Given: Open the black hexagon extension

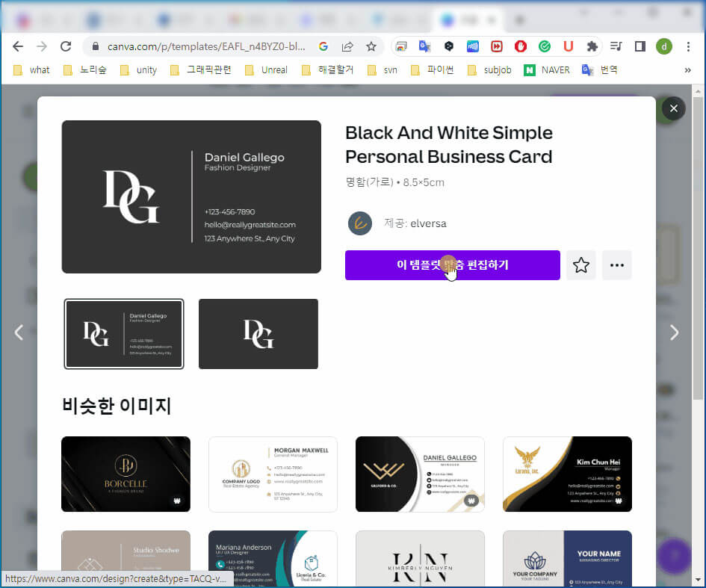Looking at the screenshot, I should point(448,46).
